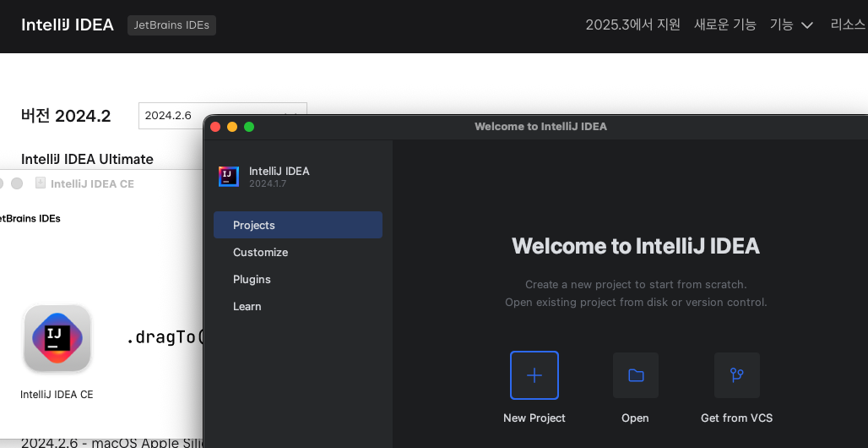Click the 리소스 nav item
Screen dimensions: 868x448
click(x=848, y=25)
